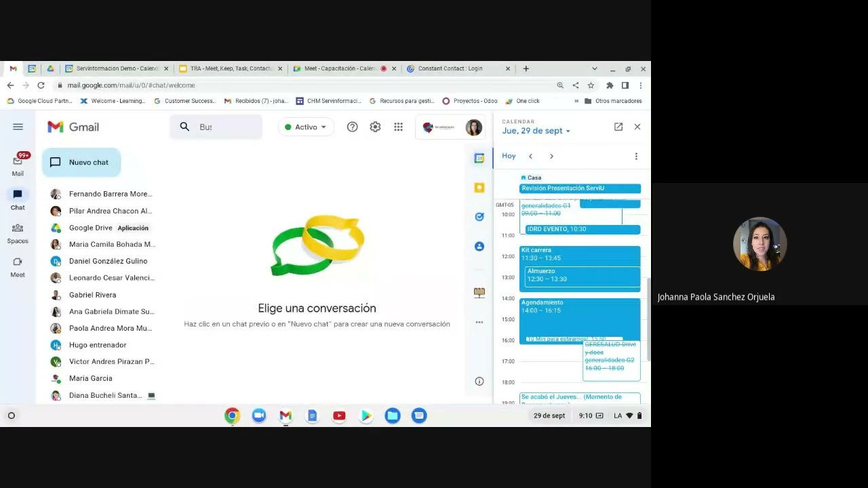868x488 pixels.
Task: Expand the Jue, 29 de sept date picker
Action: tap(536, 131)
